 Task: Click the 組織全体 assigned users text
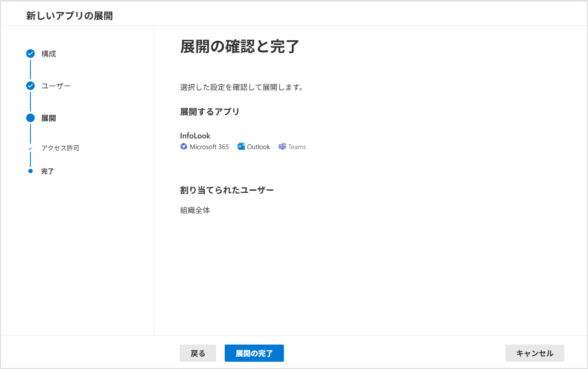click(195, 210)
